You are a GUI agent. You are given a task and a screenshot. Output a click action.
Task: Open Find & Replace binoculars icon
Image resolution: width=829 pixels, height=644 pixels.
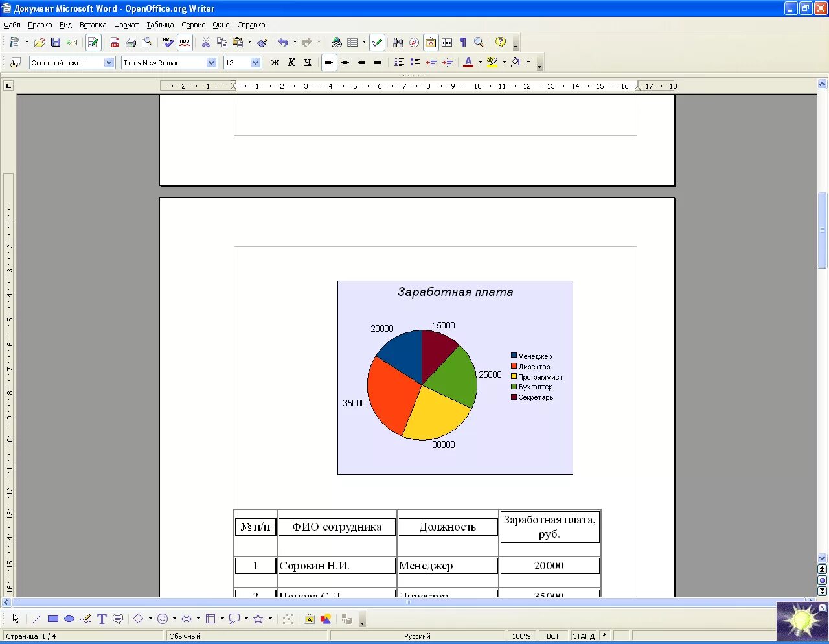click(398, 43)
